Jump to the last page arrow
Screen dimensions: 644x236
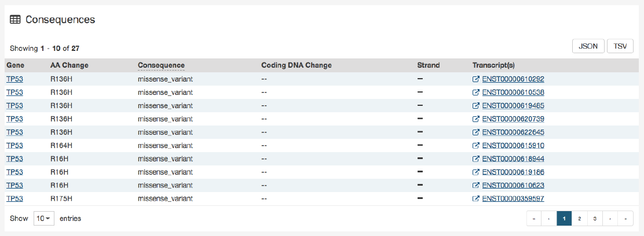tap(625, 219)
